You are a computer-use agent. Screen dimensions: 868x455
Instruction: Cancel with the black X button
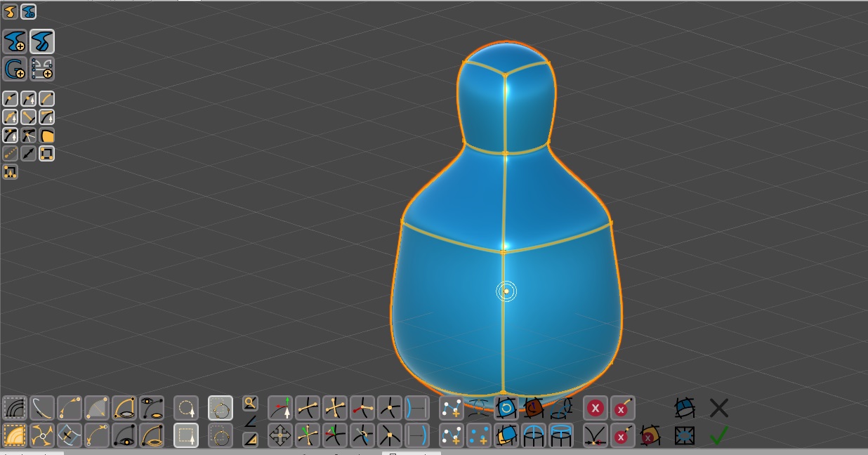click(719, 408)
